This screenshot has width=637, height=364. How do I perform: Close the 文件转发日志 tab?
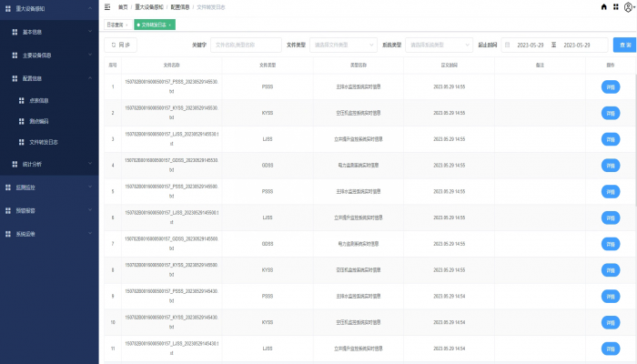click(170, 25)
